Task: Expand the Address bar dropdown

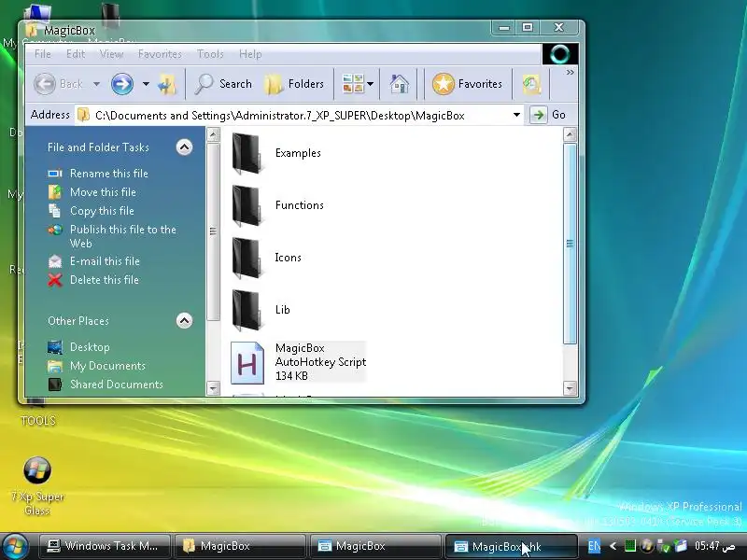Action: [516, 115]
